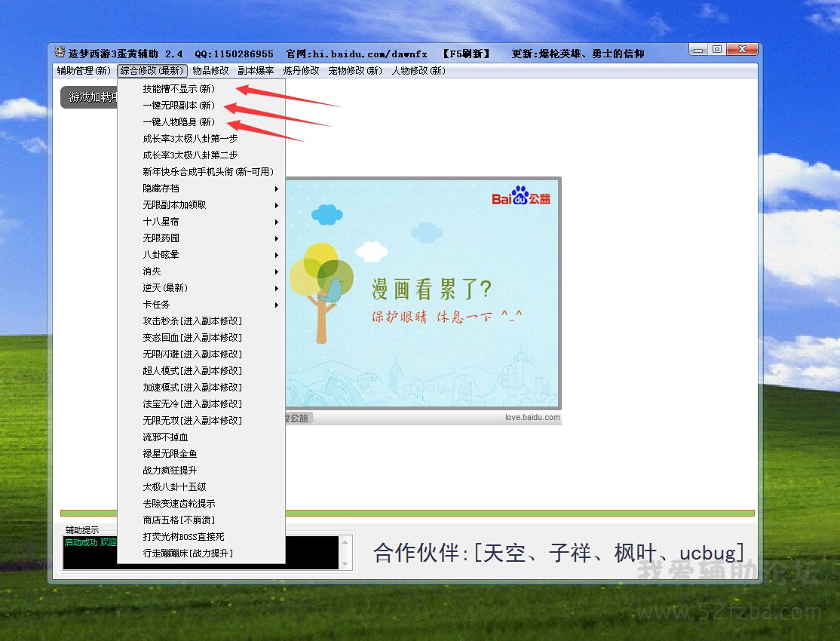Click scroll-up arrow of 辅助提示 box
The image size is (840, 641).
[345, 542]
